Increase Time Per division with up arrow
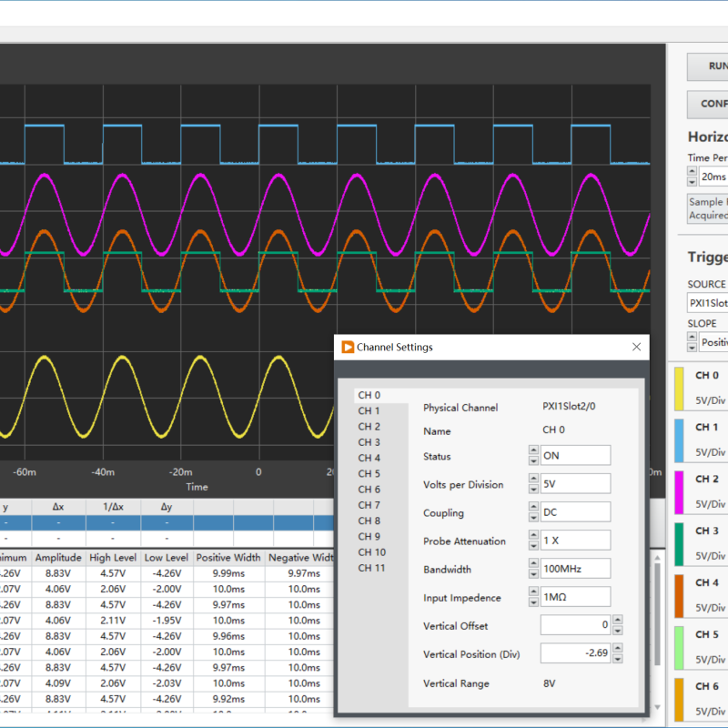728x728 pixels. click(x=692, y=171)
